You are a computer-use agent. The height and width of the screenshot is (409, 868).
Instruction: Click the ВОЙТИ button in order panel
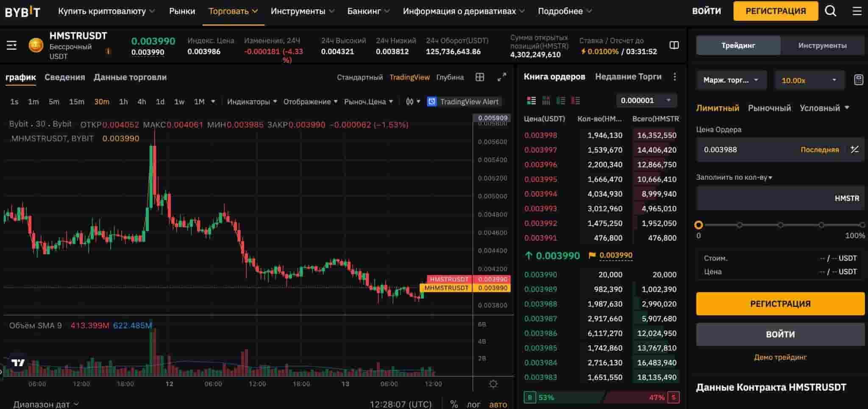click(780, 334)
